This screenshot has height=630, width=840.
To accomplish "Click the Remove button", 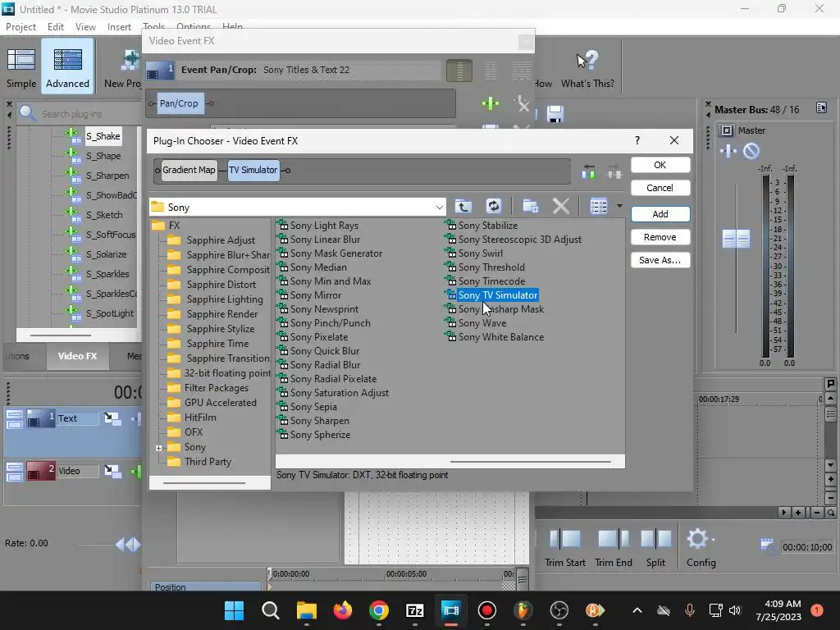I will tap(660, 237).
